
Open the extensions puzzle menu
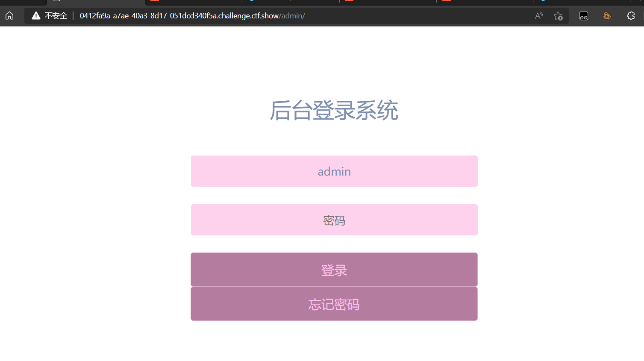click(x=631, y=16)
